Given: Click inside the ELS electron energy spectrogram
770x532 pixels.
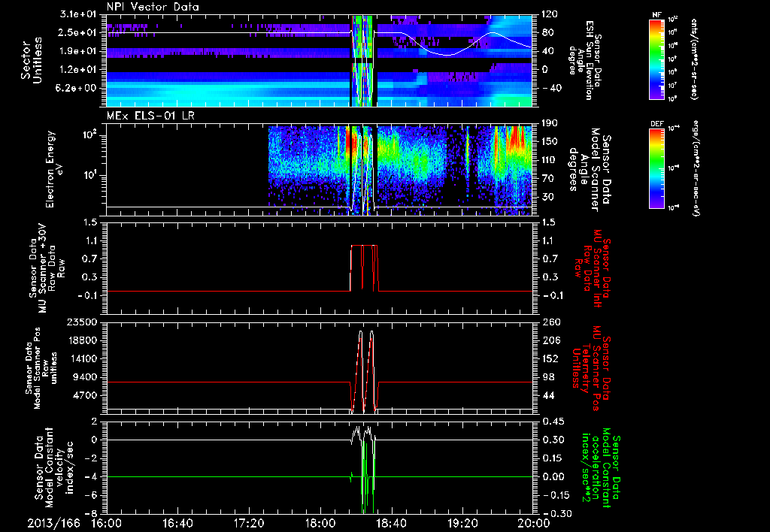Looking at the screenshot, I should tap(320, 170).
